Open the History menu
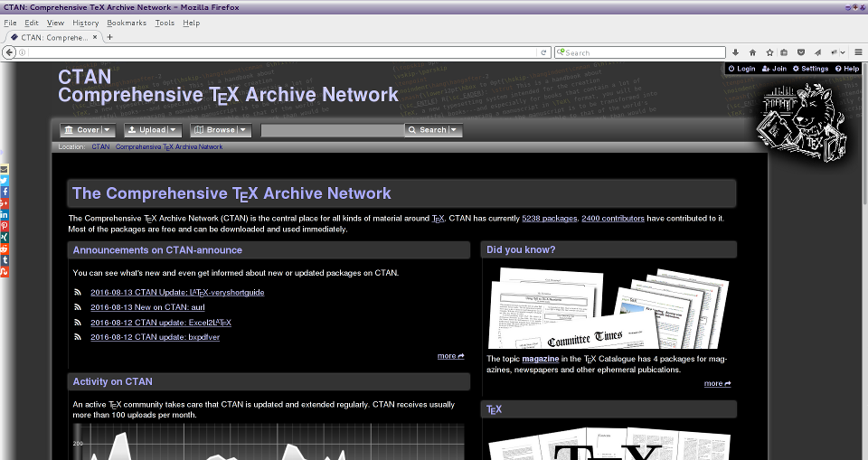The height and width of the screenshot is (460, 868). tap(86, 23)
